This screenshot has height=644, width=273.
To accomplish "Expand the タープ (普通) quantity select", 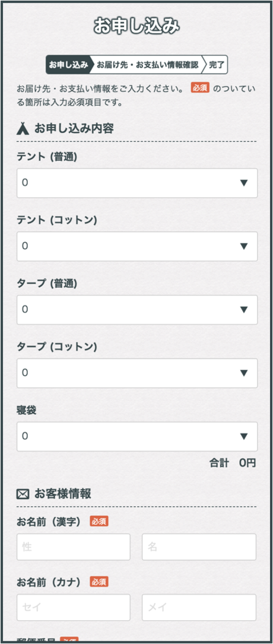I will [137, 309].
